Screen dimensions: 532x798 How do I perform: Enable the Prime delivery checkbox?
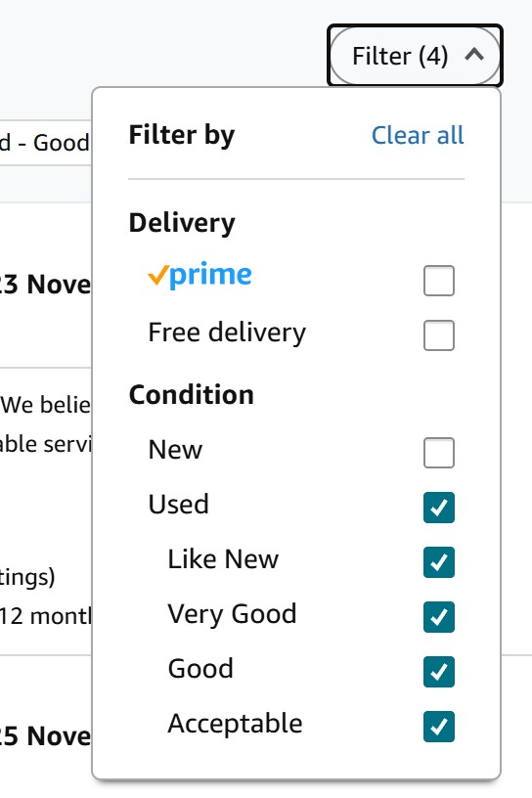pos(439,281)
